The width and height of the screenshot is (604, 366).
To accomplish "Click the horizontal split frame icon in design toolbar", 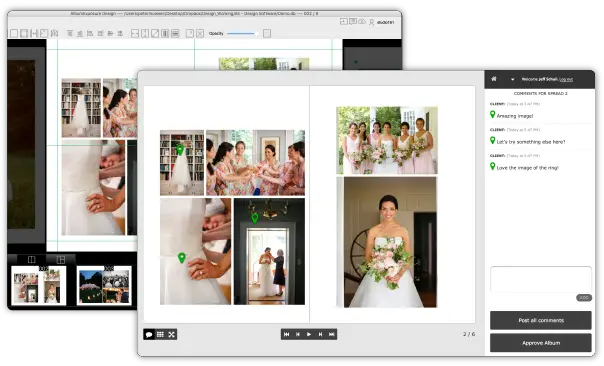I will click(x=135, y=34).
